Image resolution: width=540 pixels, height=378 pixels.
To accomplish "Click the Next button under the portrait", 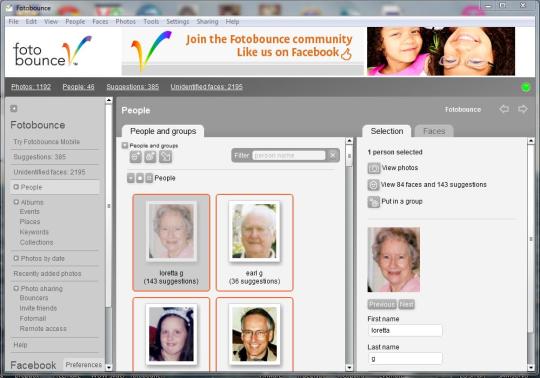I will click(406, 304).
